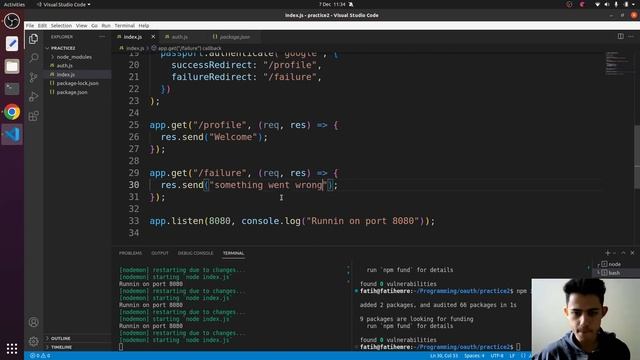Click the network icon in system tray
Viewport: 640px width, 360px height.
(598, 4)
